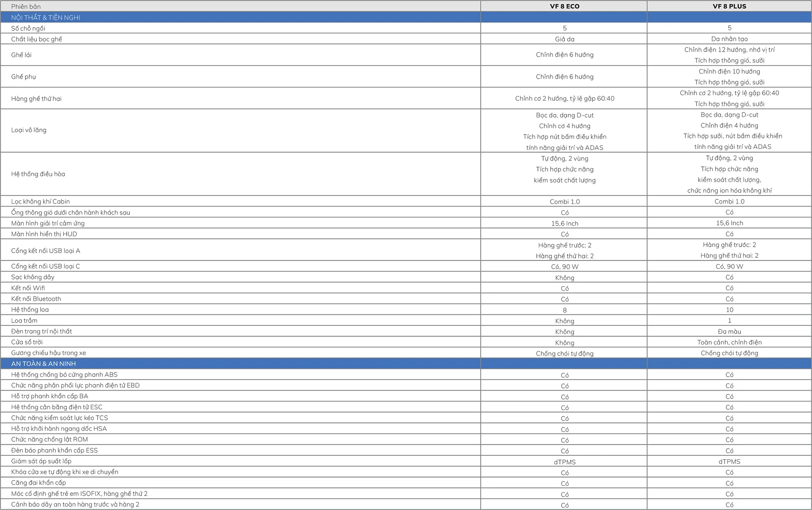Click the Loại vô lăng row label
The width and height of the screenshot is (812, 510).
point(29,130)
